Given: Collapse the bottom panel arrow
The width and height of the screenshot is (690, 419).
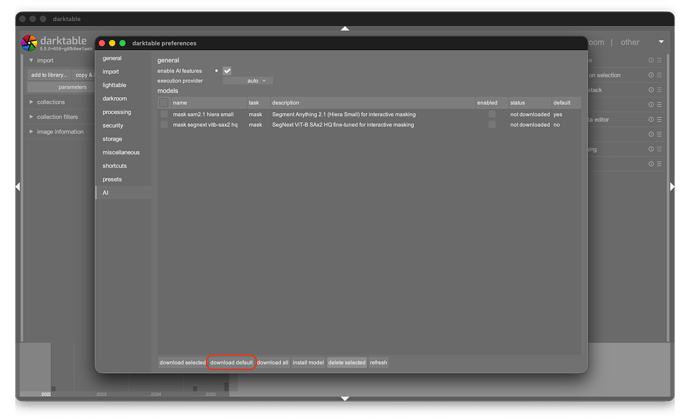Looking at the screenshot, I should (x=345, y=398).
